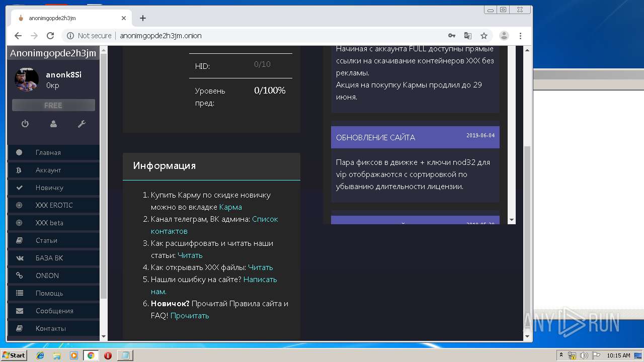644x362 pixels.
Task: Click the Прочитать rules link
Action: tap(190, 316)
